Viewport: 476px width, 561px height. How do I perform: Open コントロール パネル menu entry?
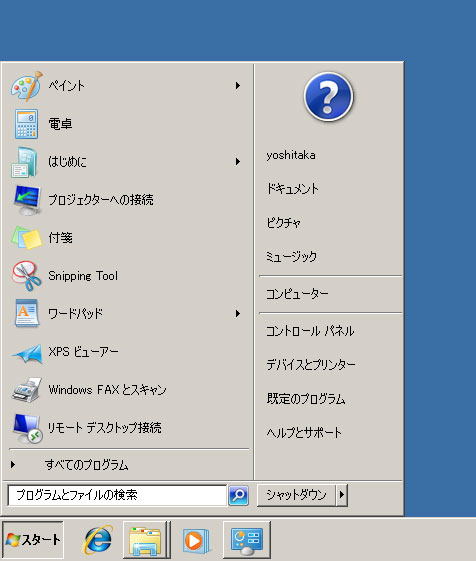click(x=310, y=331)
